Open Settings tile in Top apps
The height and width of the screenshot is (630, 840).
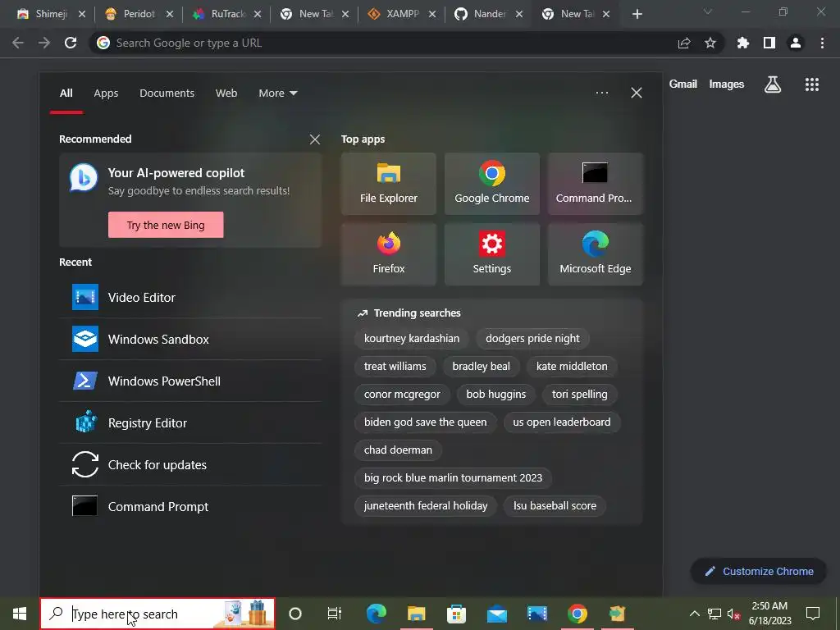tap(492, 254)
